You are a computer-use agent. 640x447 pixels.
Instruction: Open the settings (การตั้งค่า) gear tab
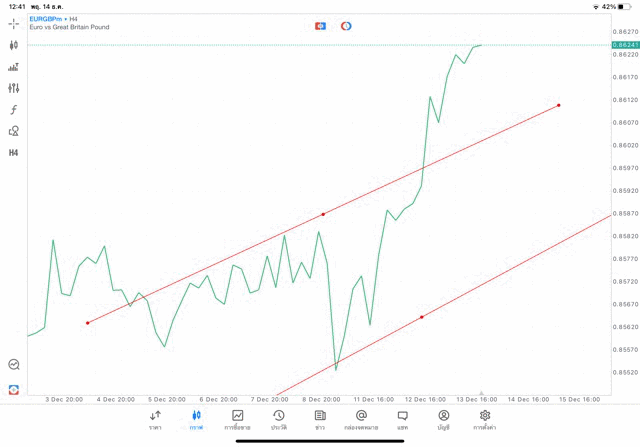pyautogui.click(x=485, y=419)
